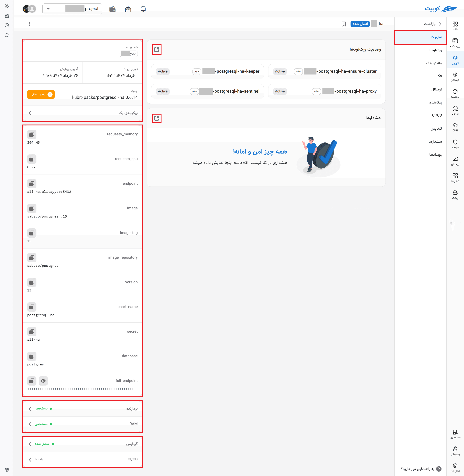Copy the secret value

pyautogui.click(x=32, y=332)
